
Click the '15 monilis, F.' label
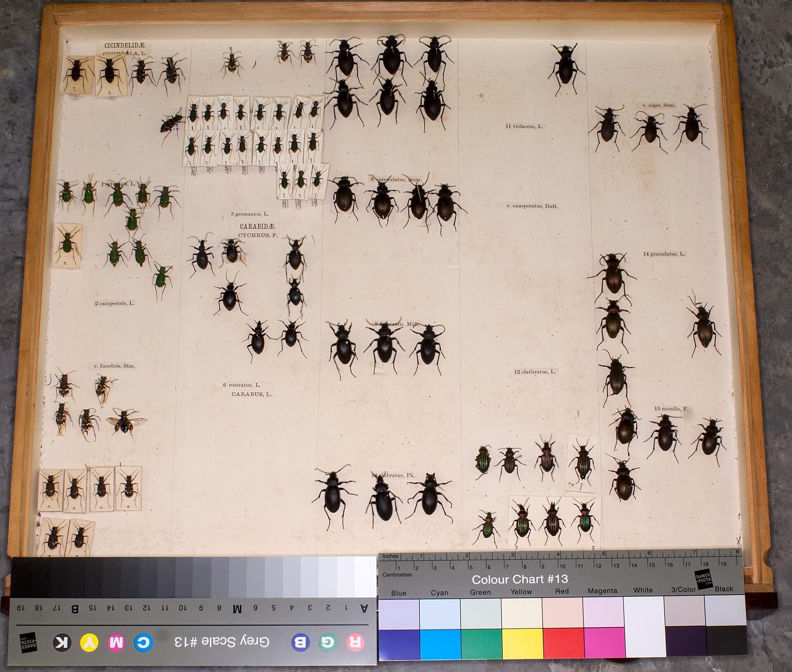pos(671,409)
